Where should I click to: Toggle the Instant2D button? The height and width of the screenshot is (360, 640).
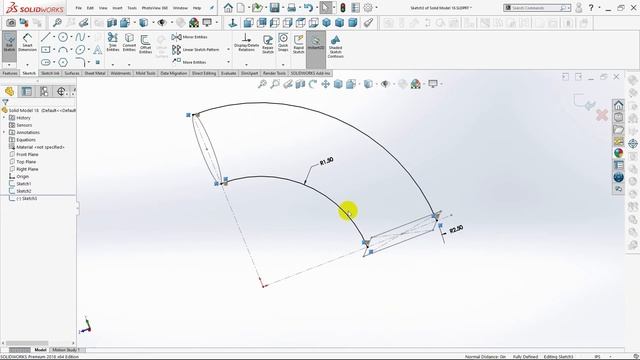coord(316,43)
